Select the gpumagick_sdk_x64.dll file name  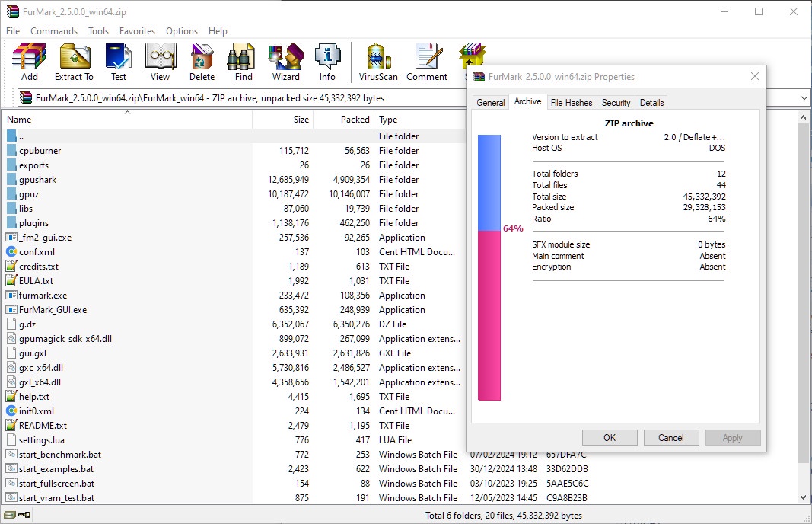(65, 339)
